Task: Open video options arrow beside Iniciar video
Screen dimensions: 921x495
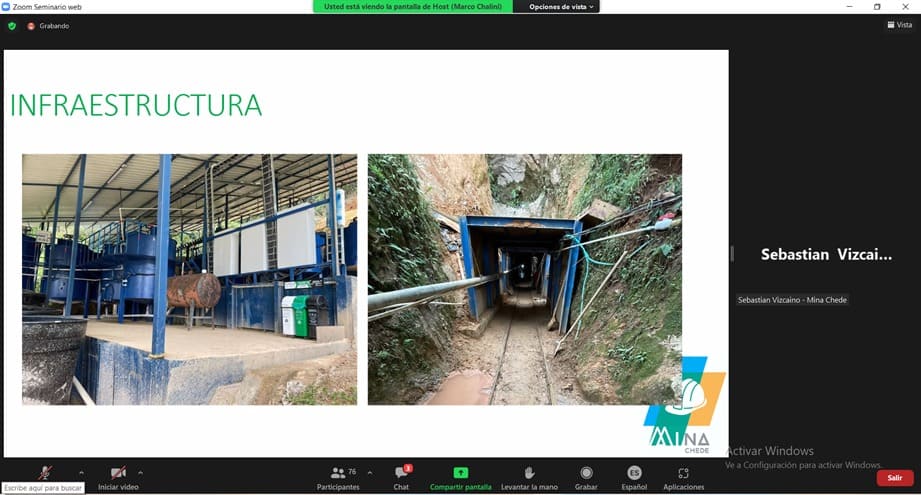Action: pos(140,473)
